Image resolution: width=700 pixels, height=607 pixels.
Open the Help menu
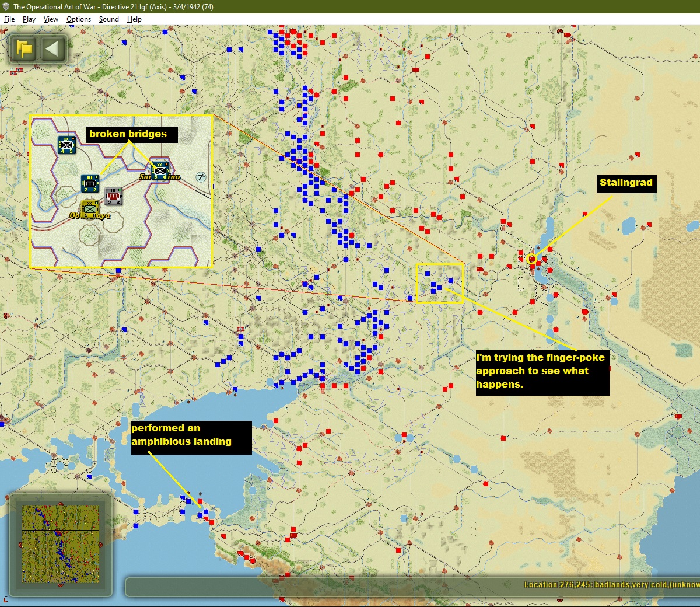coord(134,19)
